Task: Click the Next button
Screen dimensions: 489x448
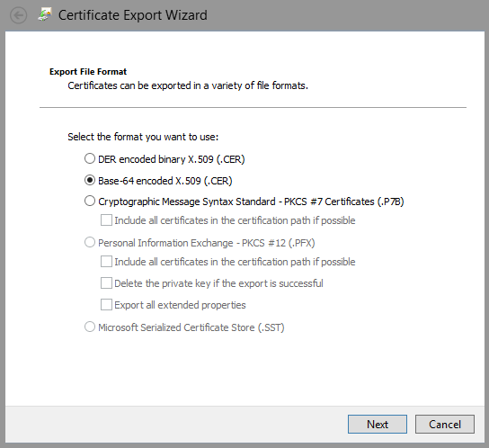Action: point(378,424)
